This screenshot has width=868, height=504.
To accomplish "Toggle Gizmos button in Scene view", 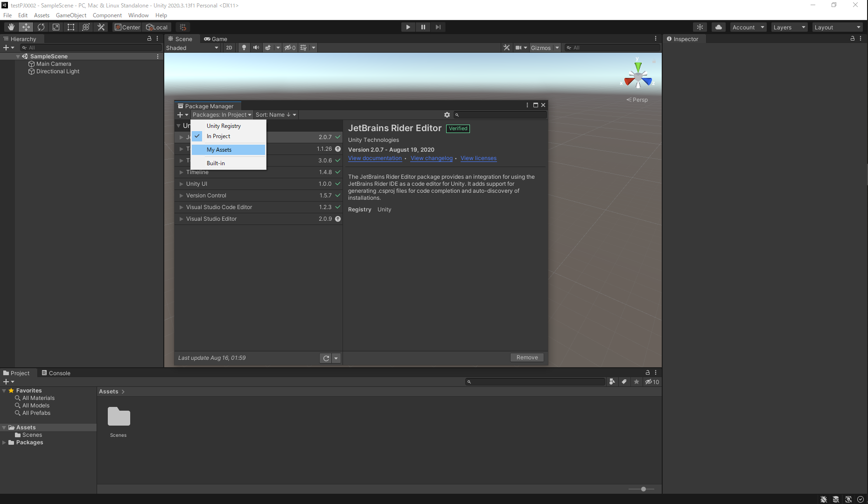I will (541, 48).
